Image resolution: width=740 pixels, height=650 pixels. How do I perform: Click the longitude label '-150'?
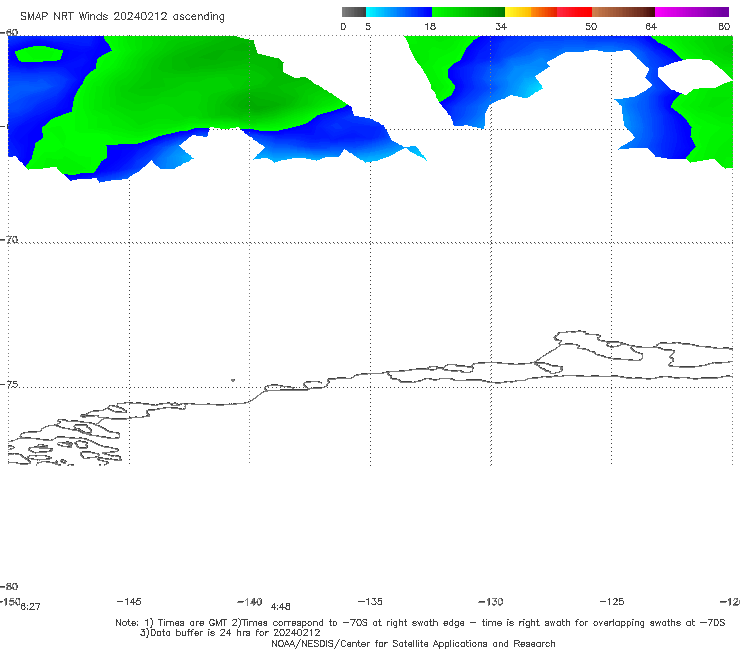click(x=10, y=601)
